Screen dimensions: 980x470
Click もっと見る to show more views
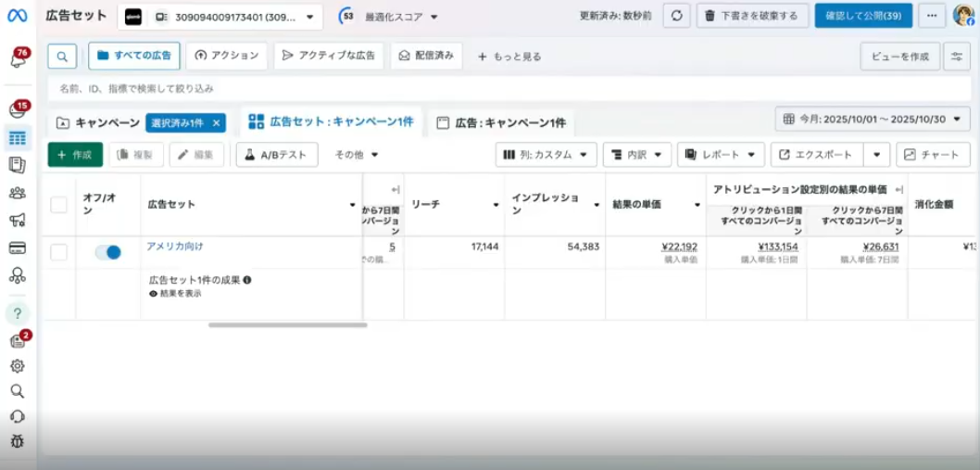pos(509,57)
